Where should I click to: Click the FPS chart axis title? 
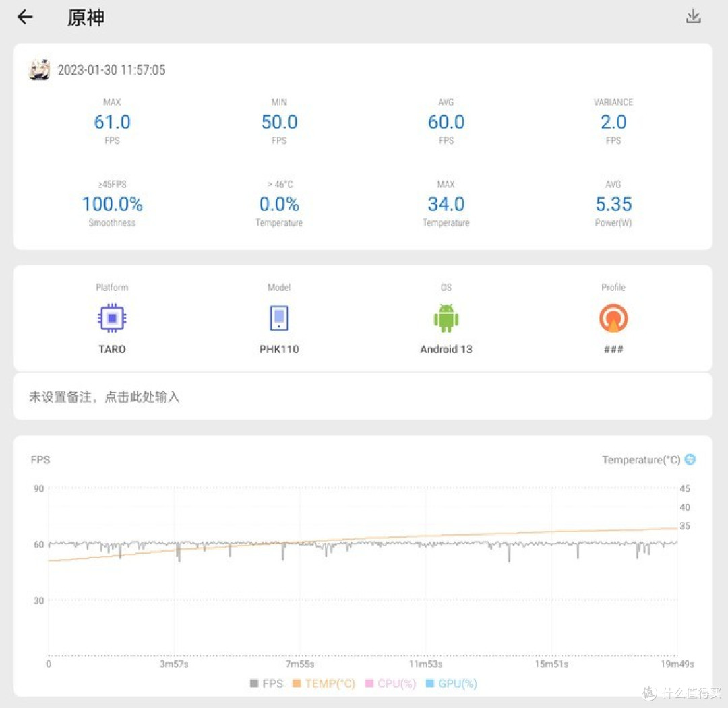(40, 460)
